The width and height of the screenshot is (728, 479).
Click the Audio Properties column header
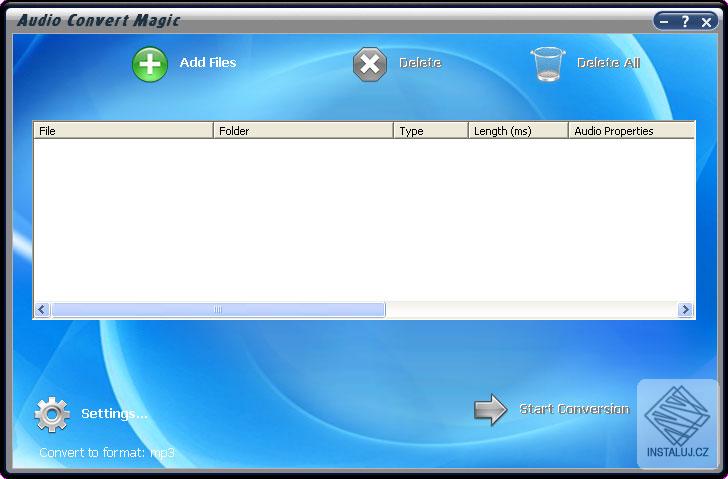(x=631, y=131)
